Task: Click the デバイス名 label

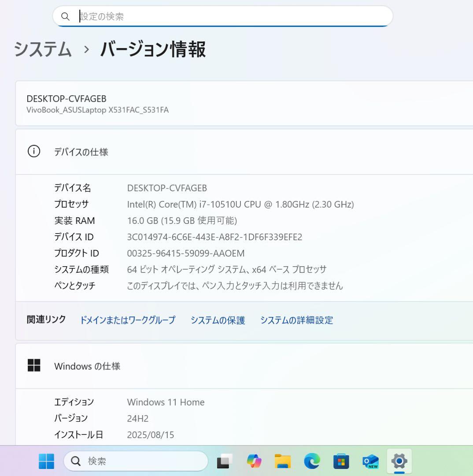Action: pos(73,188)
